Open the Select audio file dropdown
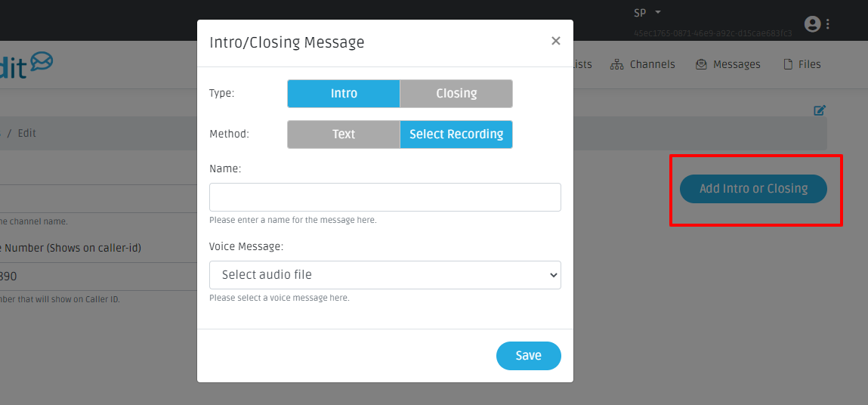 (x=385, y=275)
